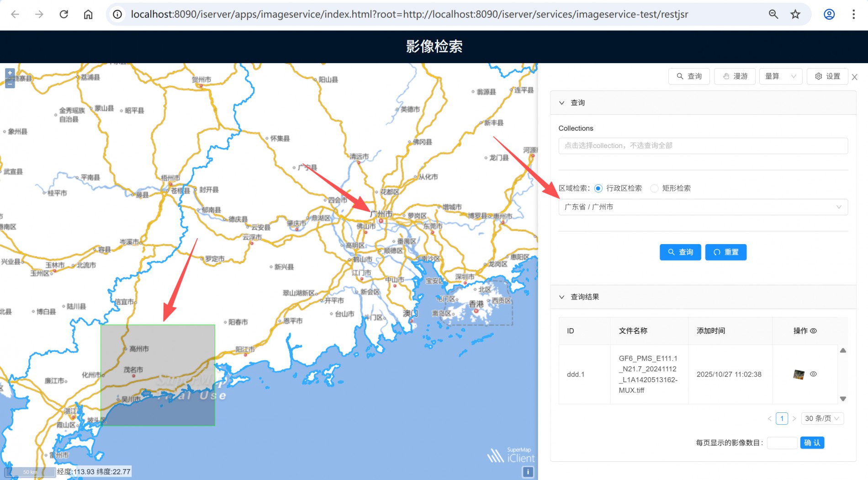Open the 30 条/页 page size dropdown
This screenshot has height=480, width=868.
click(822, 418)
